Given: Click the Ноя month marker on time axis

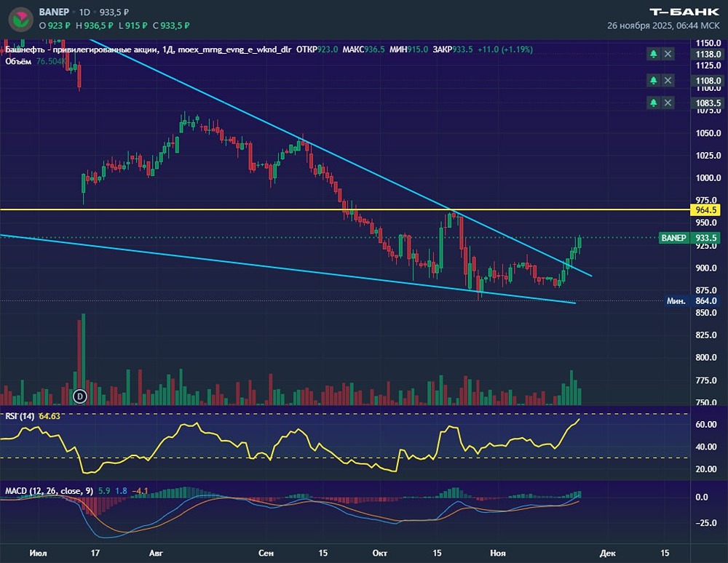Looking at the screenshot, I should 498,553.
